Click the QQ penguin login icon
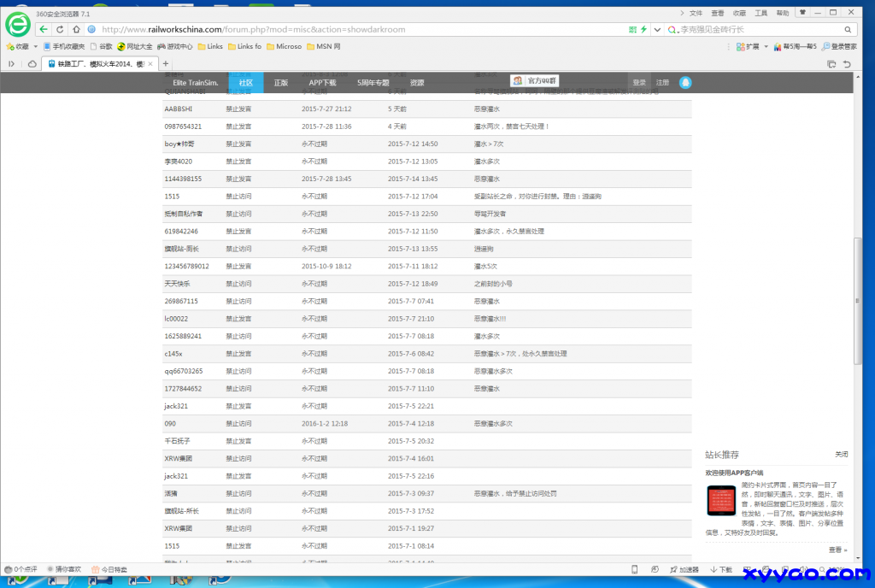The width and height of the screenshot is (875, 588). pyautogui.click(x=685, y=83)
